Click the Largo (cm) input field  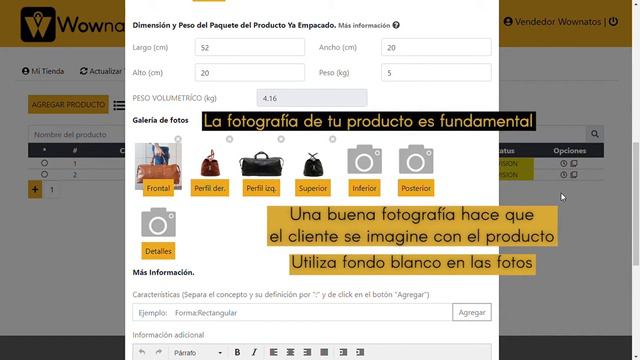(x=250, y=47)
